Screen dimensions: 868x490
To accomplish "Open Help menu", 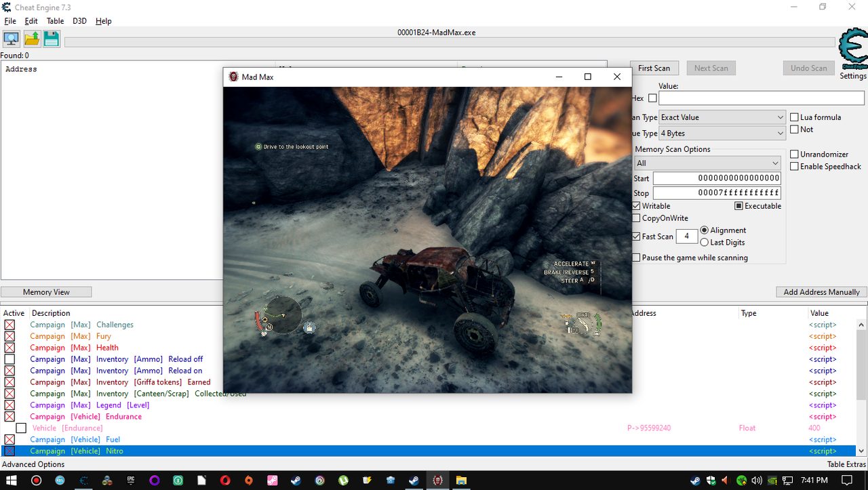I will 103,21.
